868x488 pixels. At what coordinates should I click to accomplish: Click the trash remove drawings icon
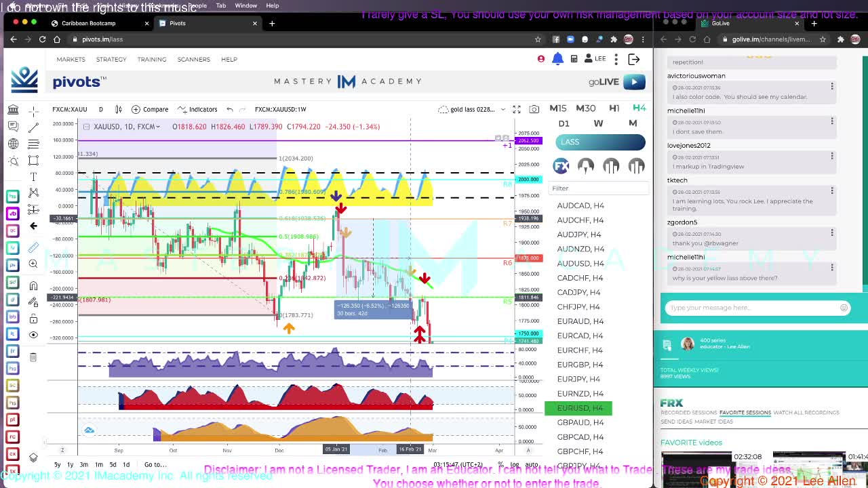(33, 357)
